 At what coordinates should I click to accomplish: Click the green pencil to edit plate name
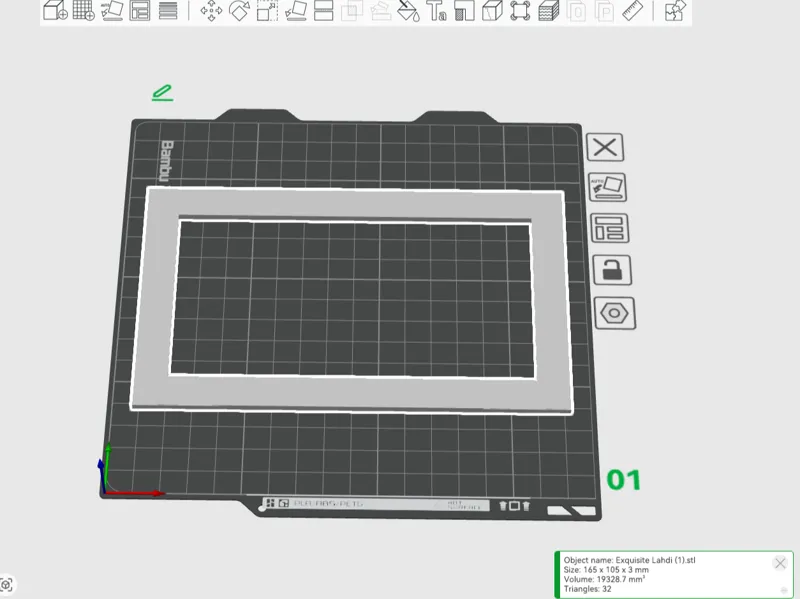[163, 93]
